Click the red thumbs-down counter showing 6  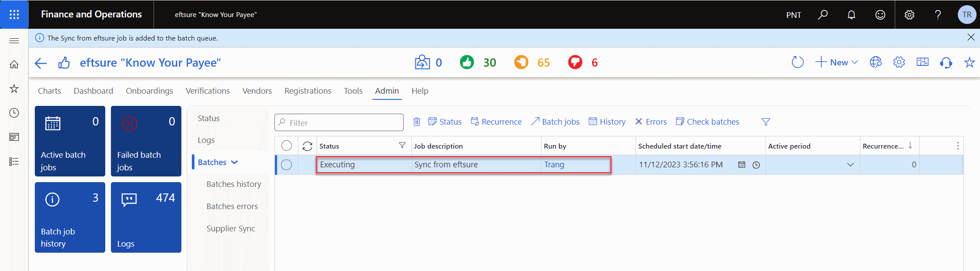[583, 62]
